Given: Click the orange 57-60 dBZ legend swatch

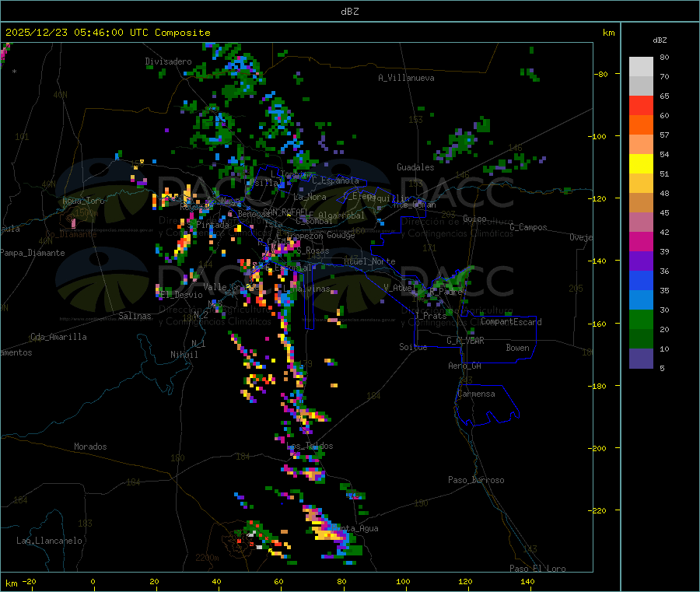Looking at the screenshot, I should coord(641,125).
